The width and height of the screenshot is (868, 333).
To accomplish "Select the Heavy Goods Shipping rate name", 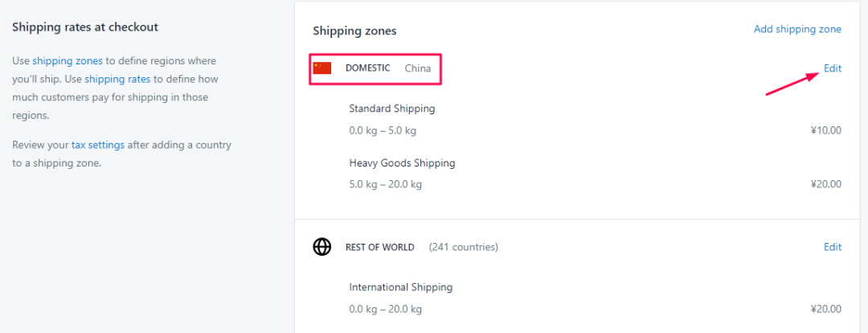I will tap(402, 163).
